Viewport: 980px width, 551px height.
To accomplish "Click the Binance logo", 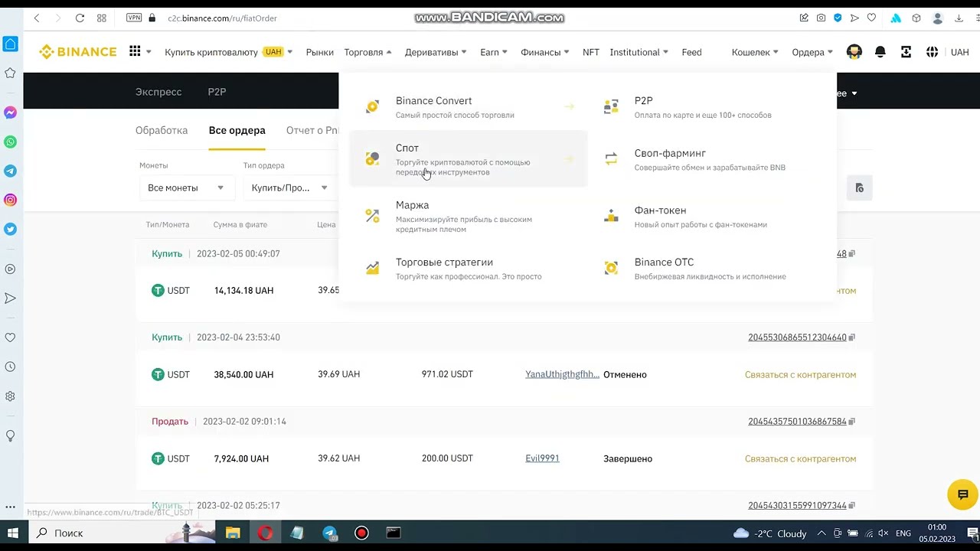I will [78, 52].
